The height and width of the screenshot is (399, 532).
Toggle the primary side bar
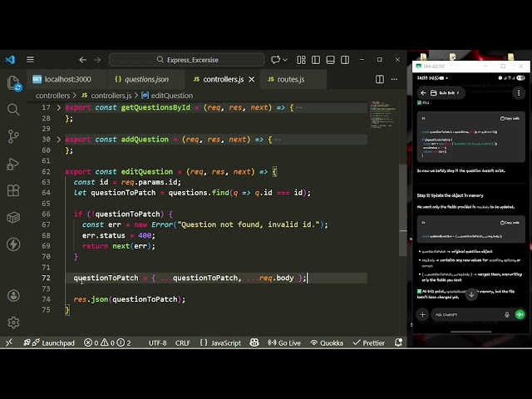click(316, 60)
